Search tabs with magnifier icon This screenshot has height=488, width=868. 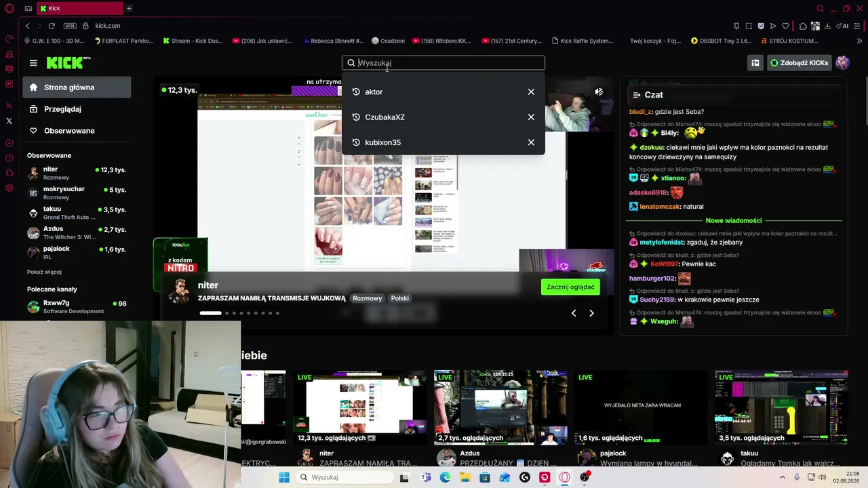click(820, 9)
